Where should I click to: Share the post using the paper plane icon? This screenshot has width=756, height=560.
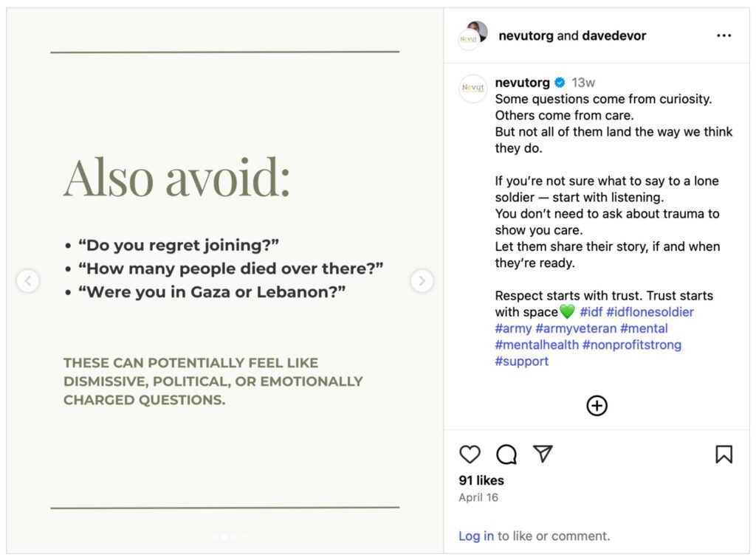(543, 454)
